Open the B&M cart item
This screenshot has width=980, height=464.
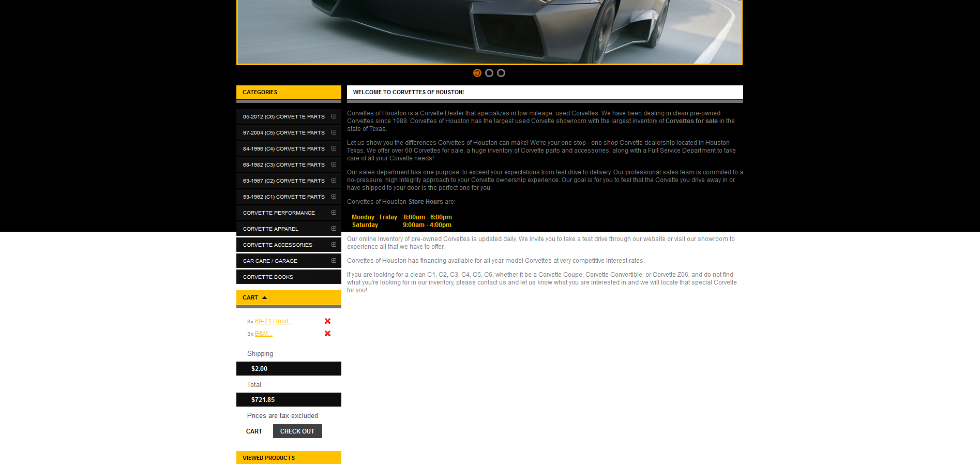point(264,334)
